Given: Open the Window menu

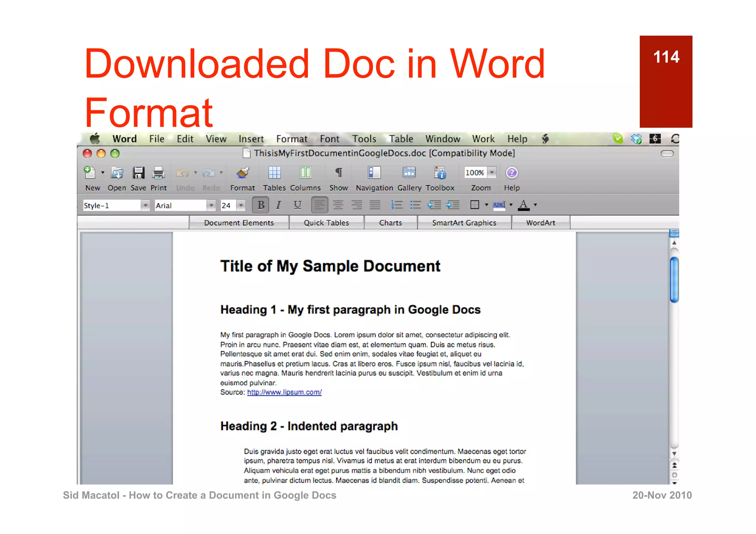Looking at the screenshot, I should 443,139.
